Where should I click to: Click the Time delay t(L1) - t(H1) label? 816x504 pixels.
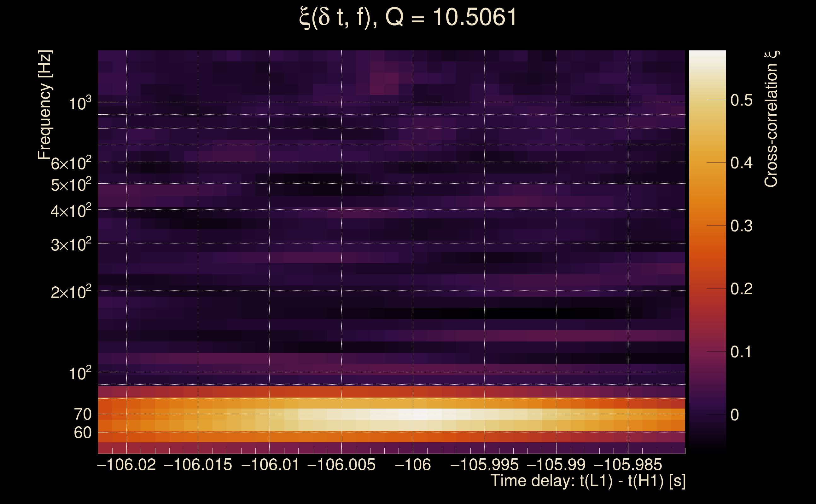tap(588, 481)
